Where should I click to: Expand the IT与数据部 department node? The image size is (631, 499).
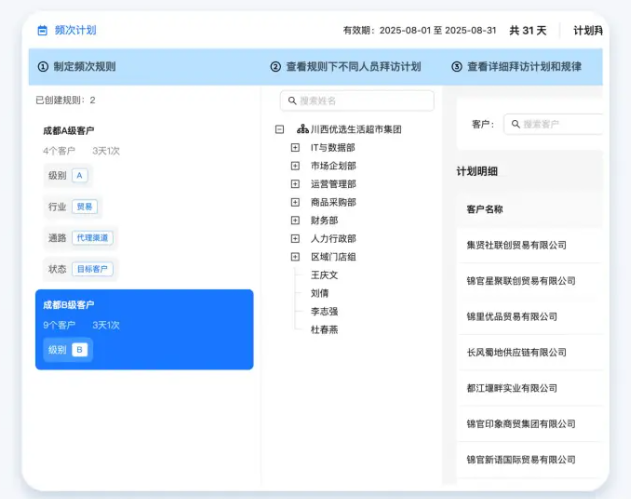(295, 148)
